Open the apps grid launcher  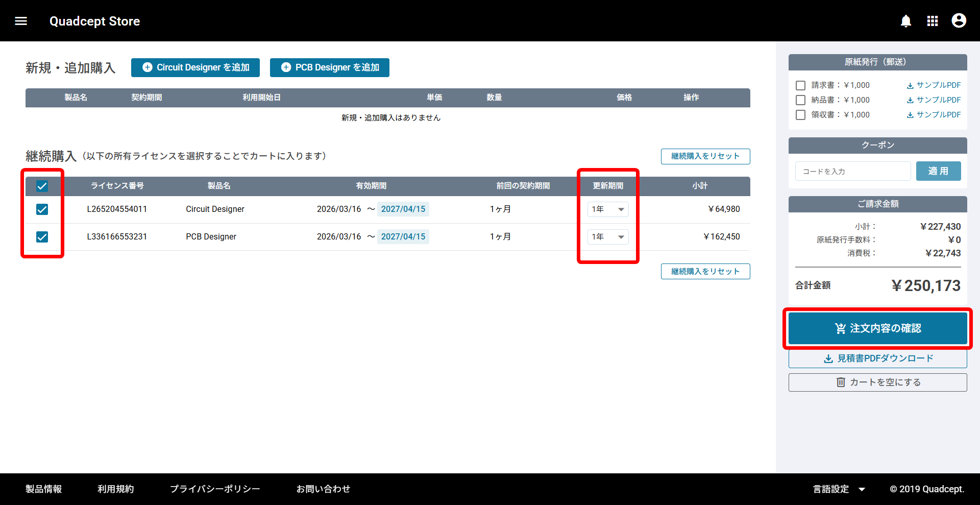[x=932, y=21]
